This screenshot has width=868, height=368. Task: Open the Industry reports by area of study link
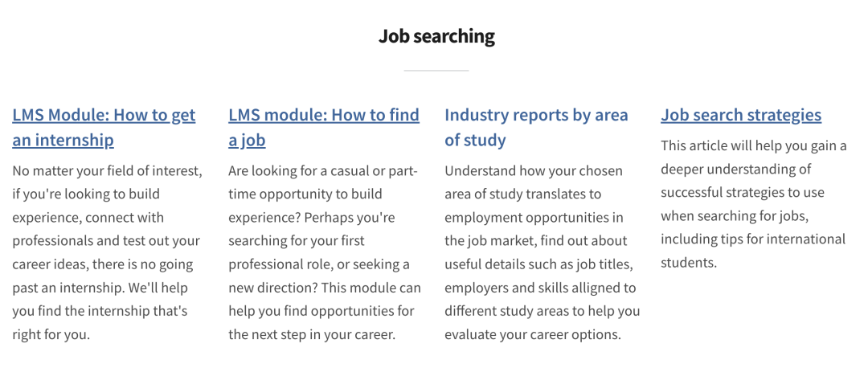tap(536, 127)
